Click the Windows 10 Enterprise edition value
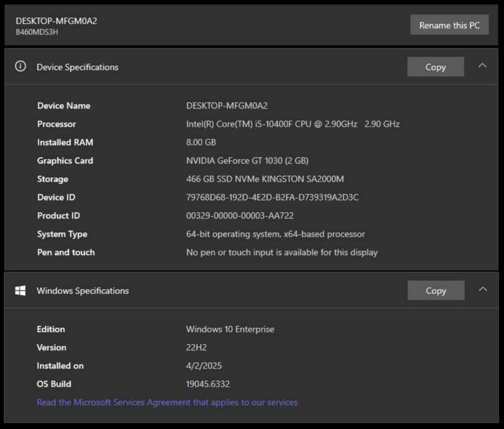Image resolution: width=504 pixels, height=429 pixels. click(x=230, y=329)
